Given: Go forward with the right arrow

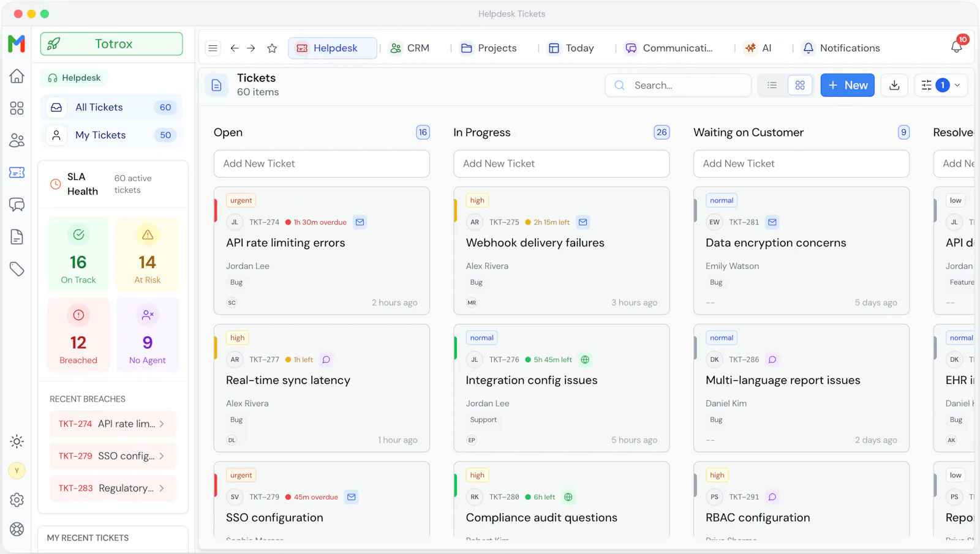Looking at the screenshot, I should pyautogui.click(x=251, y=48).
